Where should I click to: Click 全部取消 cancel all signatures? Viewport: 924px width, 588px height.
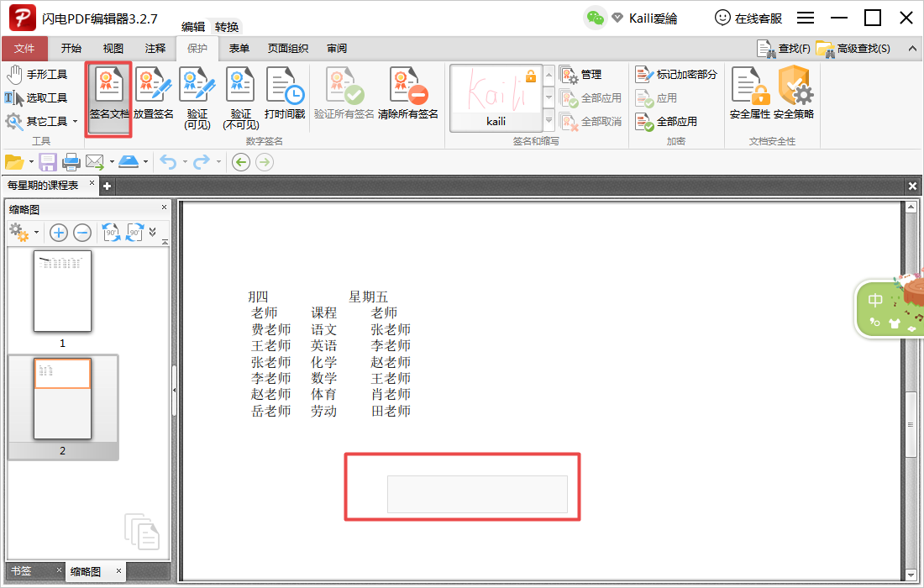click(x=591, y=121)
